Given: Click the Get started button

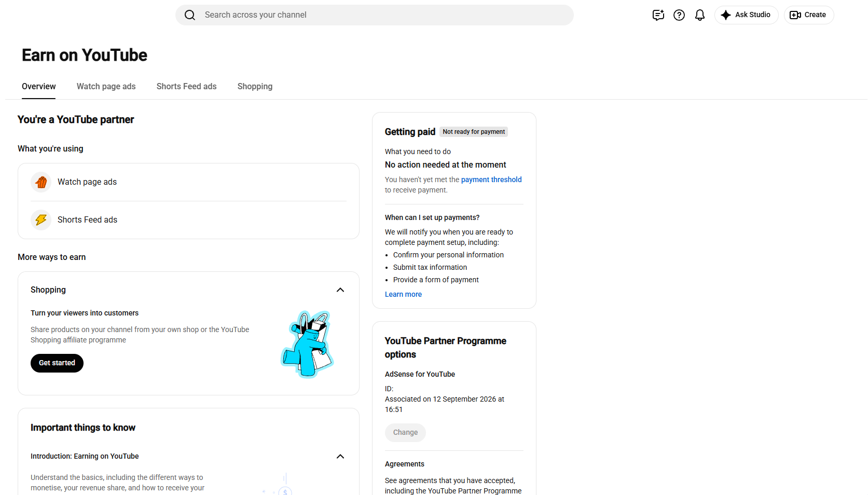Looking at the screenshot, I should (x=57, y=363).
